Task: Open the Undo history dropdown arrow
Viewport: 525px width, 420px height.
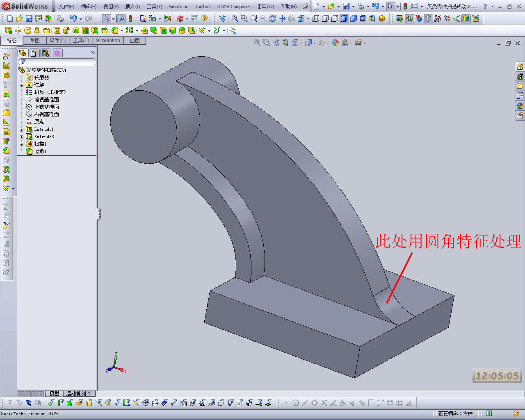Action: click(80, 19)
